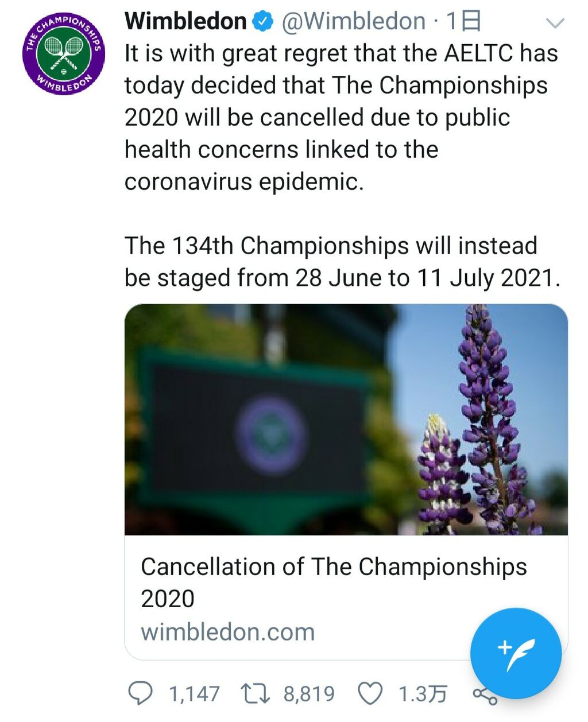
Task: Click the @Wimbledon handle
Action: (353, 22)
